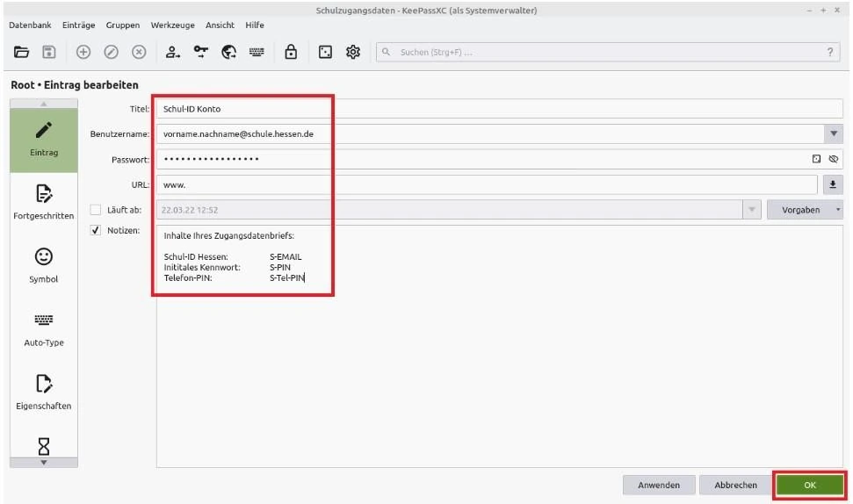853x504 pixels.
Task: Download favicon button next to URL
Action: [832, 185]
